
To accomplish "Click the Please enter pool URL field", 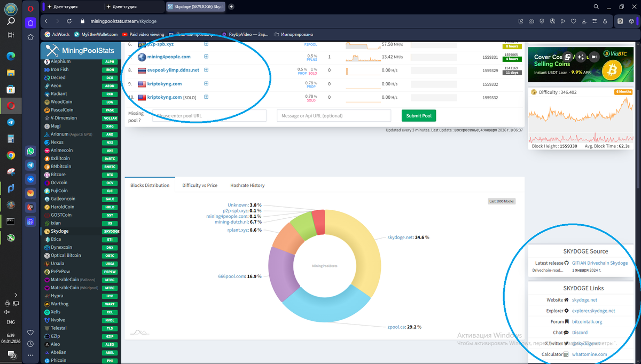I will click(x=208, y=115).
